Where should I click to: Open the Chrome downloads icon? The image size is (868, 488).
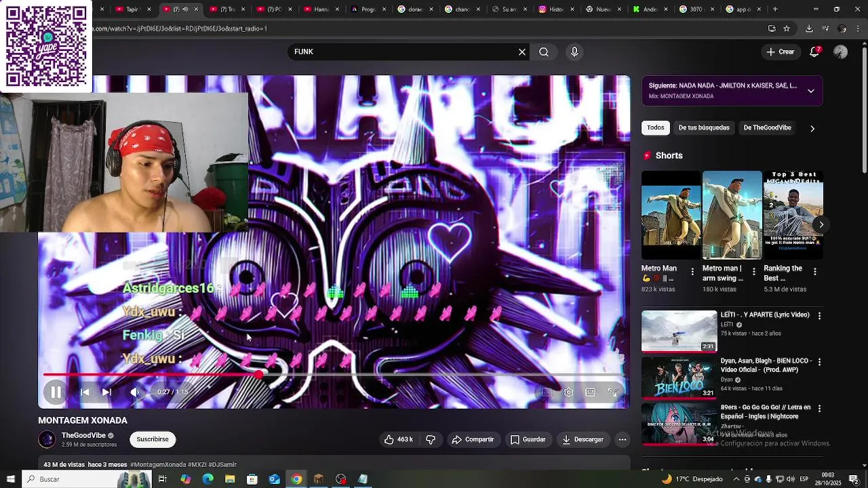click(809, 28)
